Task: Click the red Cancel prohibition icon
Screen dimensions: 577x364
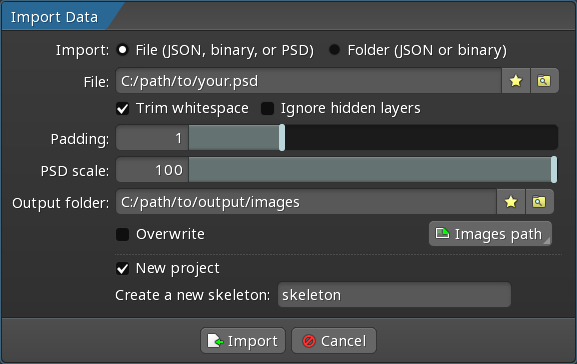Action: coord(309,341)
